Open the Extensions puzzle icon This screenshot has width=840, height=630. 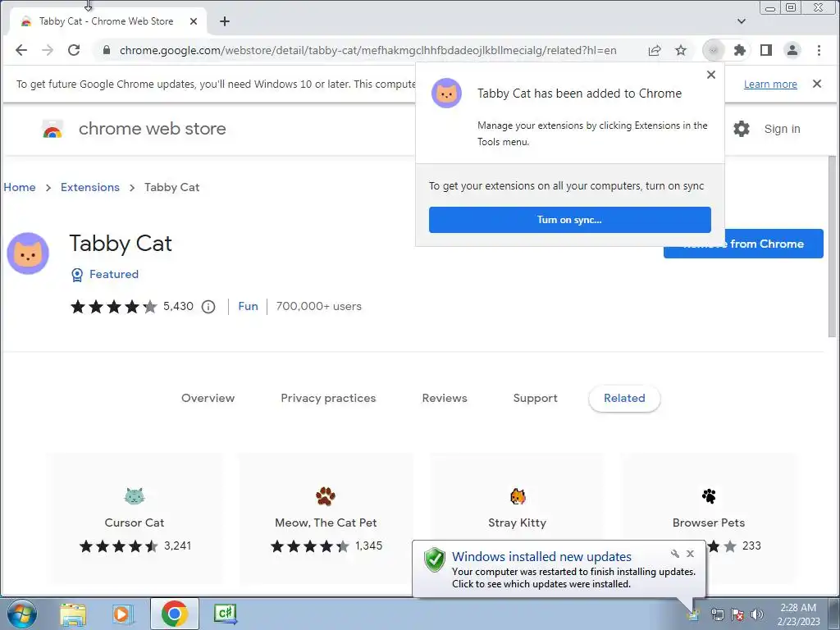(740, 50)
